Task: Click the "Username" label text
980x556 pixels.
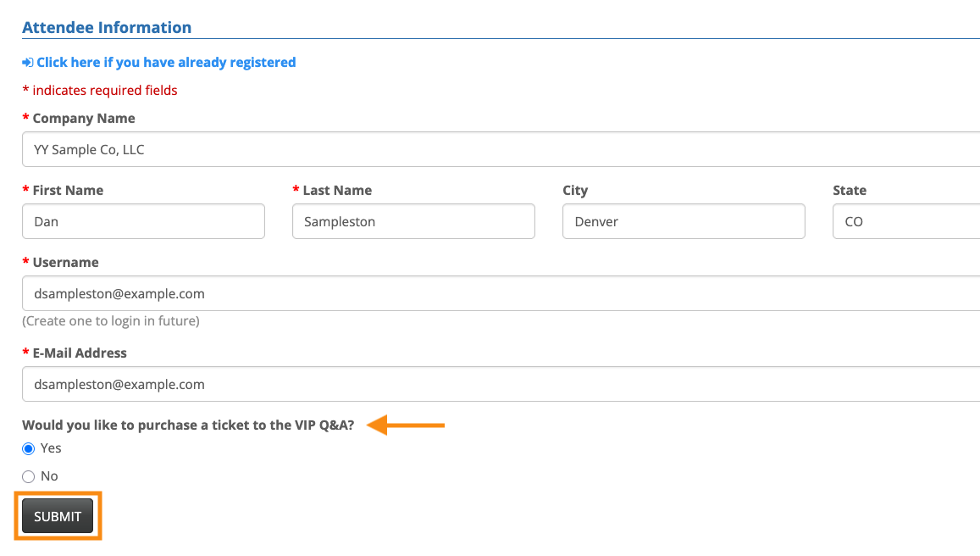Action: 65,263
